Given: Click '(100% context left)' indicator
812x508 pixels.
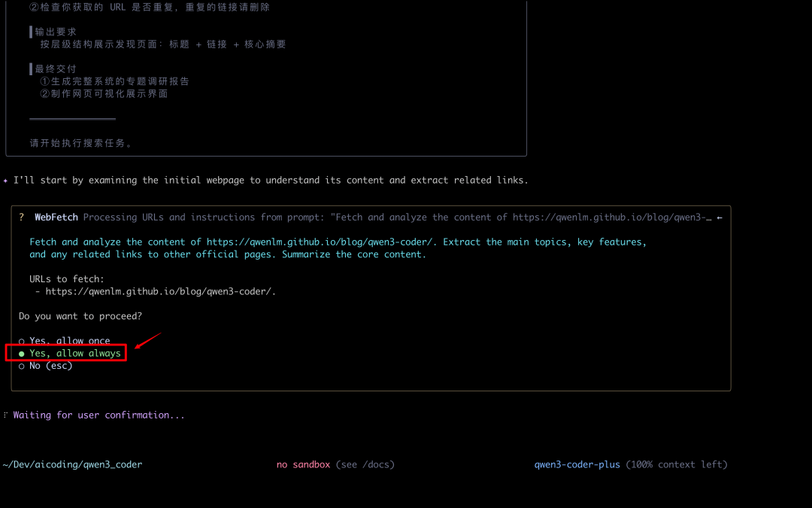Looking at the screenshot, I should [x=677, y=464].
